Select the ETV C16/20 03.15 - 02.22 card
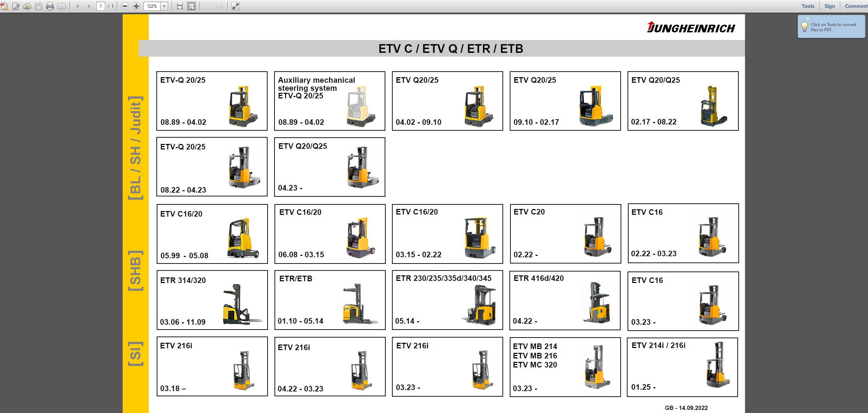The image size is (868, 413). pyautogui.click(x=448, y=234)
